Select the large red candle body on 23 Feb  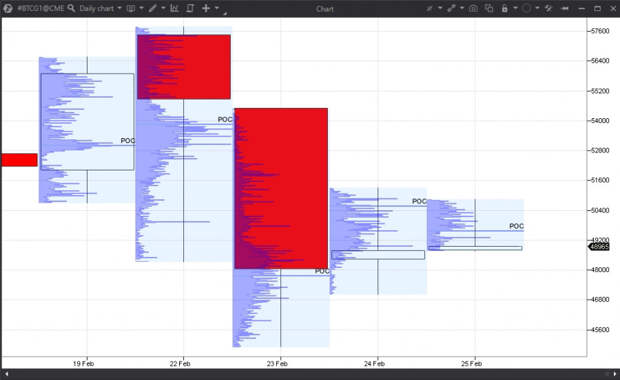point(281,188)
